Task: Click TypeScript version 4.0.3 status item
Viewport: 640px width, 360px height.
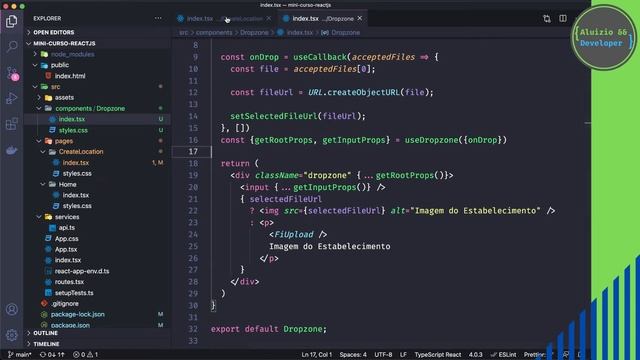Action: click(476, 355)
